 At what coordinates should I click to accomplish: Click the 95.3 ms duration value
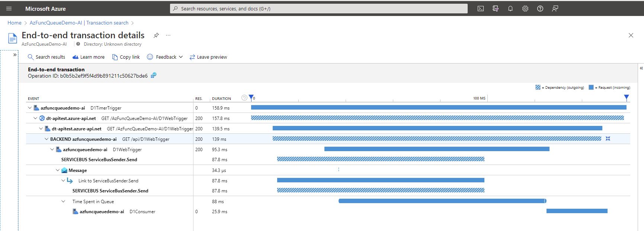point(220,150)
